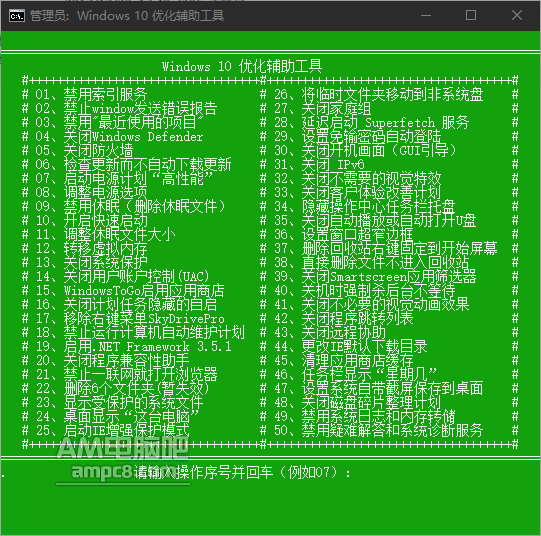This screenshot has height=536, width=541.
Task: Click option 36 设置窗口超窄边框
Action: coord(344,235)
